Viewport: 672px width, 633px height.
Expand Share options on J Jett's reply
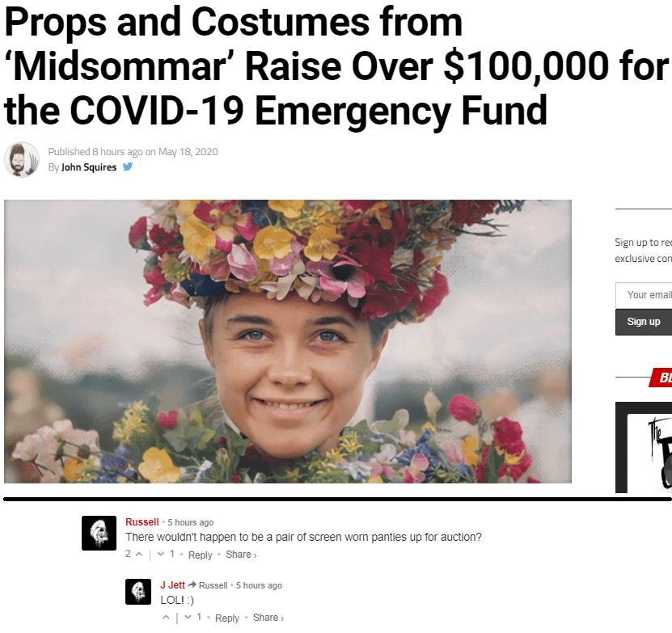point(268,618)
